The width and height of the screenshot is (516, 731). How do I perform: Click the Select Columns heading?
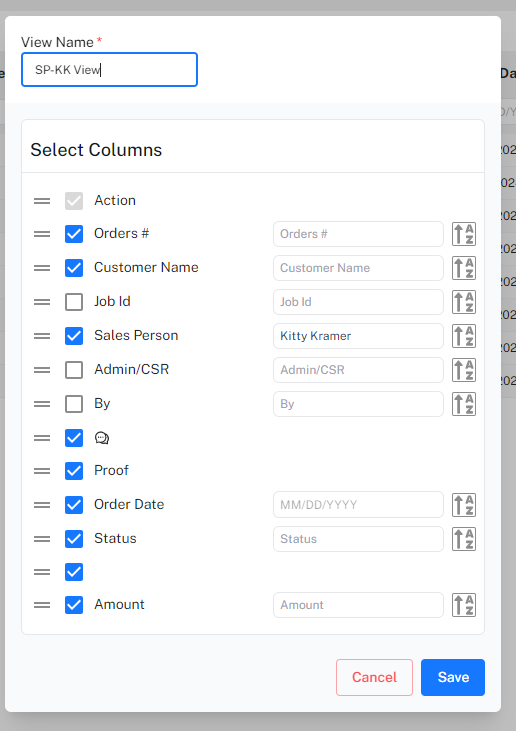(x=96, y=150)
